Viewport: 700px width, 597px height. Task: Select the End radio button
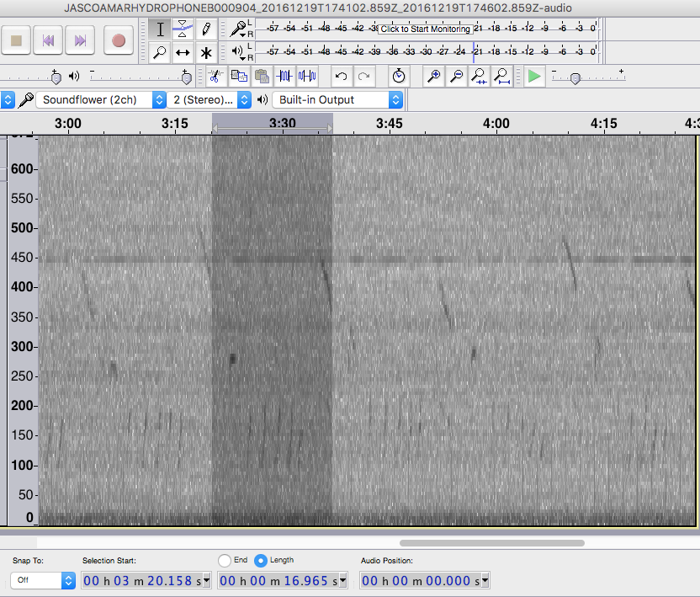pyautogui.click(x=224, y=560)
